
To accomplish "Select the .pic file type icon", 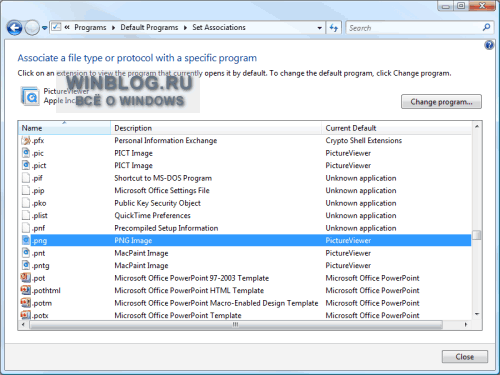I will (x=26, y=153).
